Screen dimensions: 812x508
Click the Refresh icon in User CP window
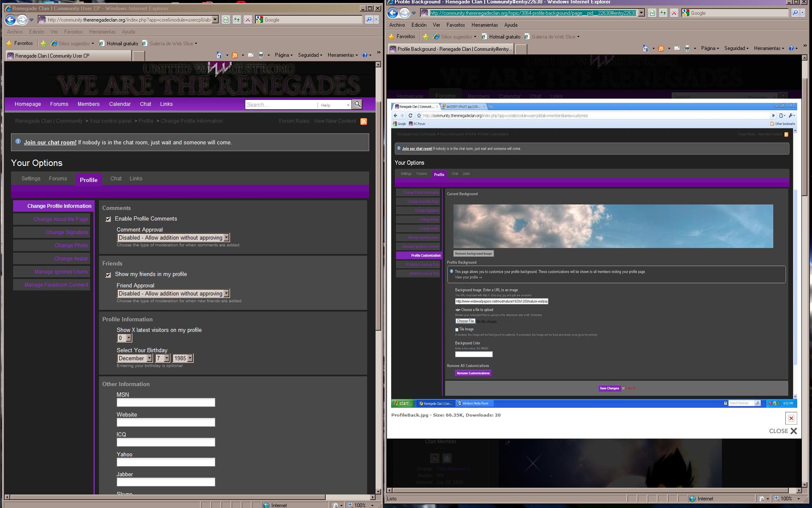[237, 19]
